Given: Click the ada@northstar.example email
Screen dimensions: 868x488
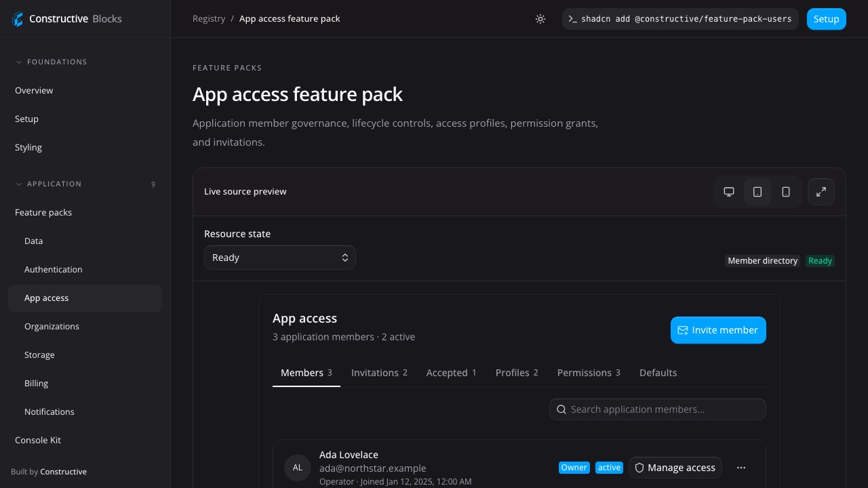Looking at the screenshot, I should click(373, 468).
